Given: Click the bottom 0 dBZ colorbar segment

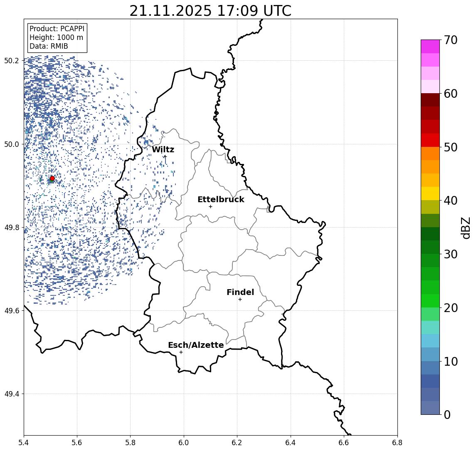Looking at the screenshot, I should (430, 408).
